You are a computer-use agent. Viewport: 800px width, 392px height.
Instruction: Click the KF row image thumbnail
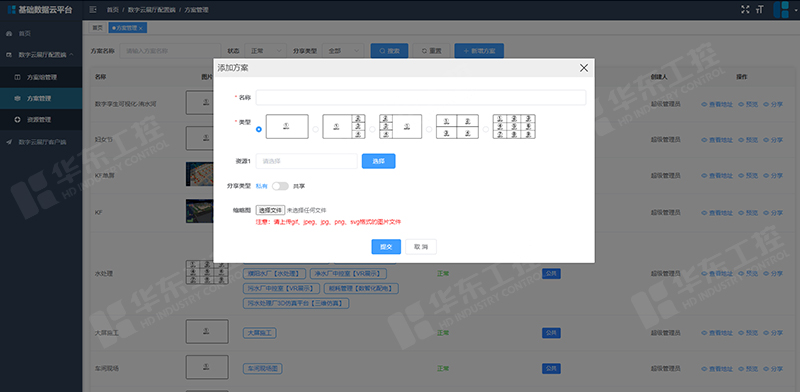[199, 211]
